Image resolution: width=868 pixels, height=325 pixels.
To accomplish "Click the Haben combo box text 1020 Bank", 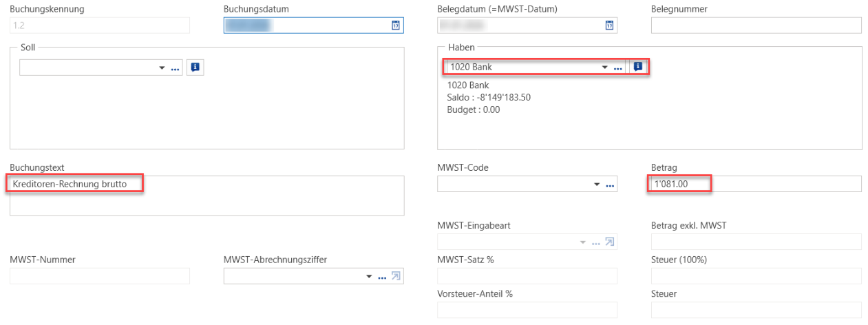I will pyautogui.click(x=471, y=67).
